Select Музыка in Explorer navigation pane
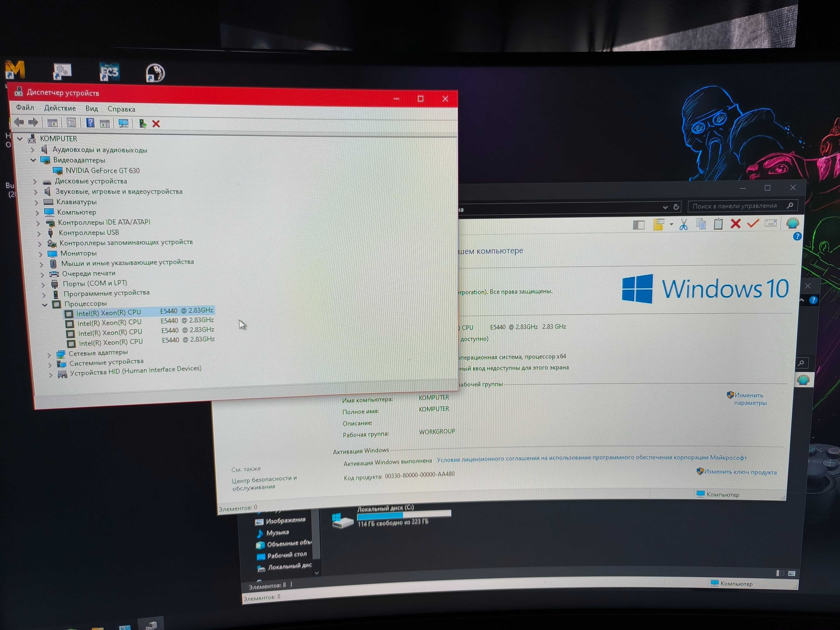Viewport: 840px width, 630px height. [x=278, y=532]
